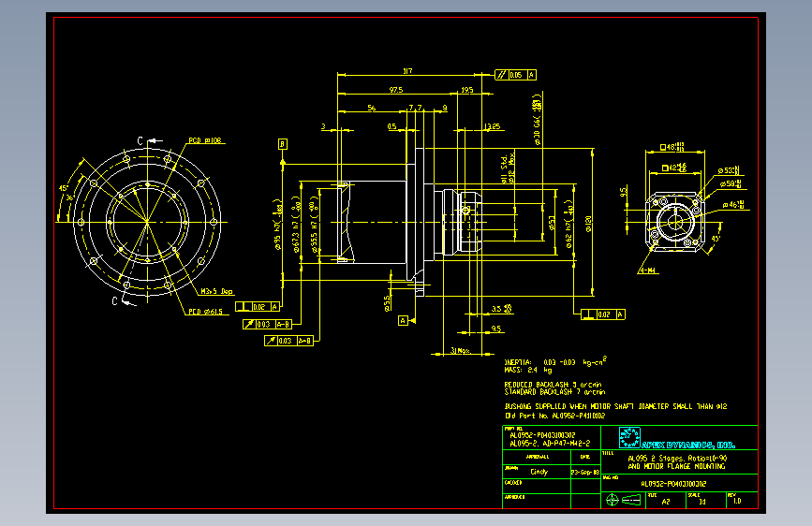Image resolution: width=812 pixels, height=526 pixels.
Task: Click title line AL095 2 Stages, Ratio=10~90
Action: click(x=677, y=459)
